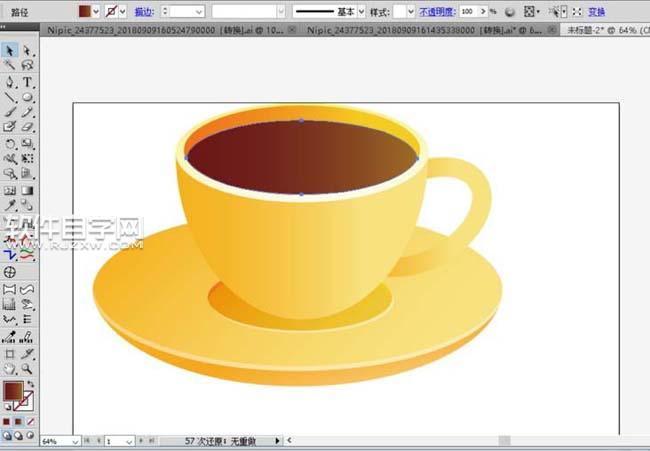Enable Draw Behind mode
This screenshot has height=451, width=650.
[19, 435]
